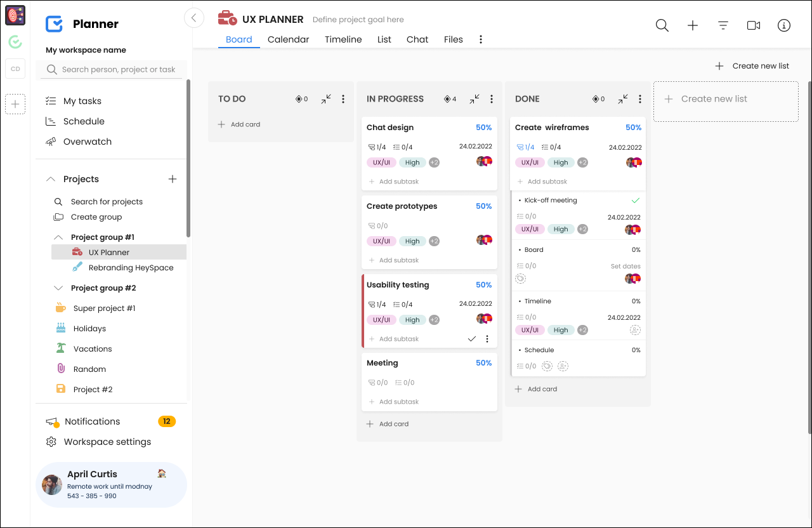The image size is (812, 528).
Task: Click the plus icon in top toolbar
Action: pyautogui.click(x=693, y=25)
